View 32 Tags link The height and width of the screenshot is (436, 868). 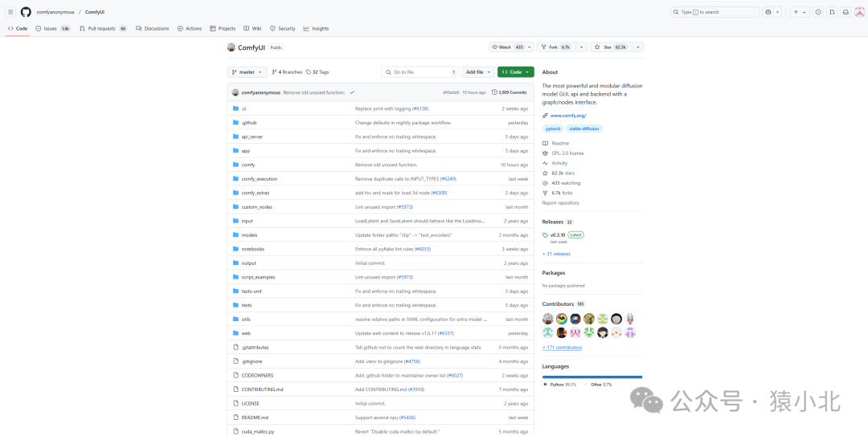(x=317, y=72)
